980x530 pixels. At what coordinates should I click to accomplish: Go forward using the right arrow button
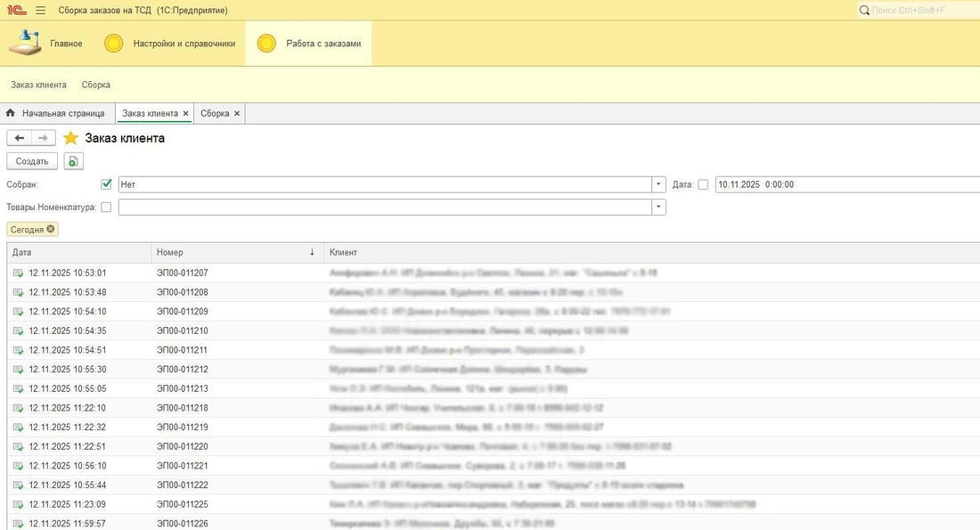[x=43, y=138]
